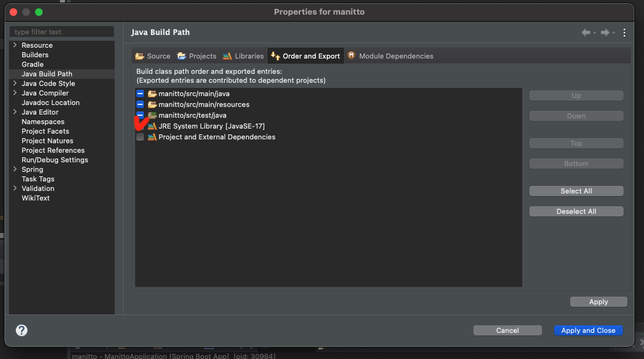
Task: Click the Module Dependencies tab icon
Action: [x=351, y=55]
